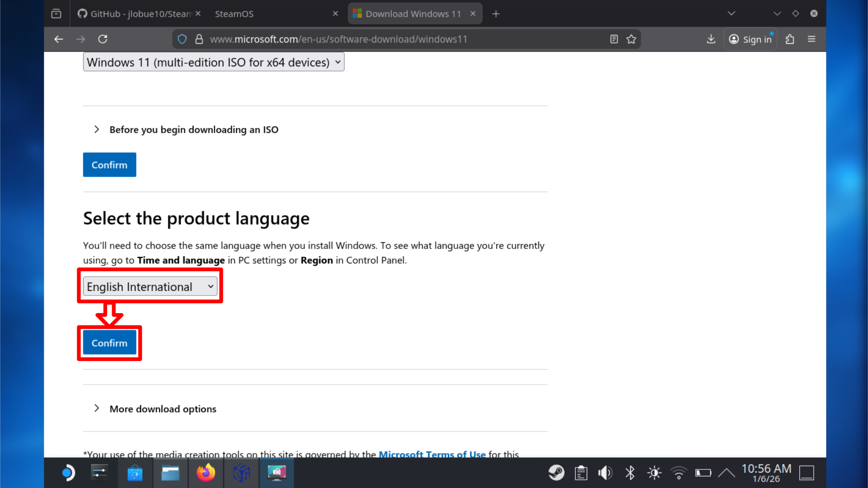Open the Wi-Fi network tray icon
The image size is (868, 488).
[678, 473]
